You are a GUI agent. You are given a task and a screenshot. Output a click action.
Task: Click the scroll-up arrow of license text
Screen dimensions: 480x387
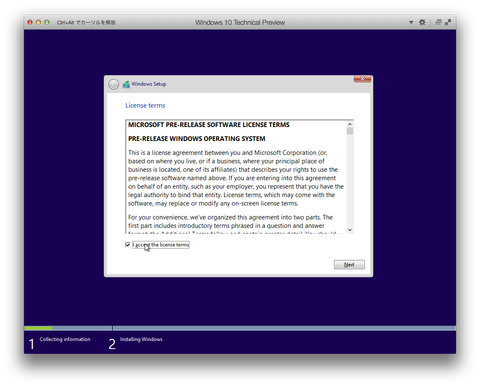(x=350, y=124)
